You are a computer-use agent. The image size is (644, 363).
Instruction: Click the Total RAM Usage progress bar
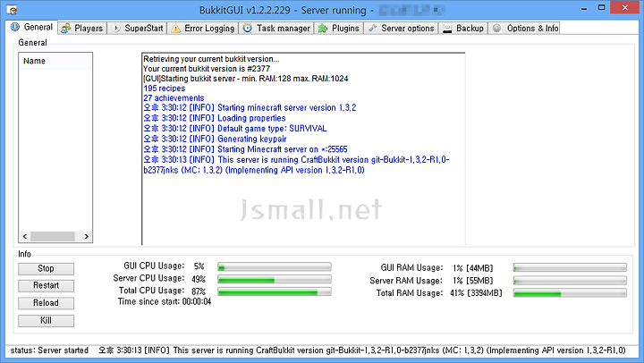tap(570, 293)
